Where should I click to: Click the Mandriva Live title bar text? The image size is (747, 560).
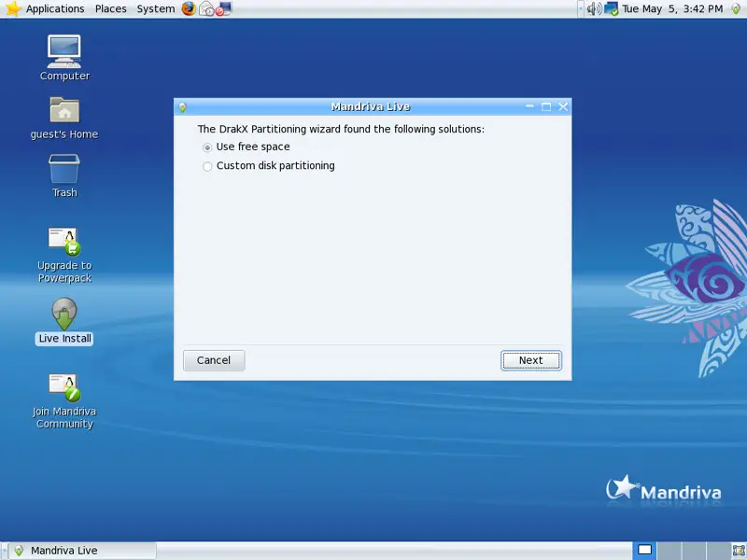(370, 106)
